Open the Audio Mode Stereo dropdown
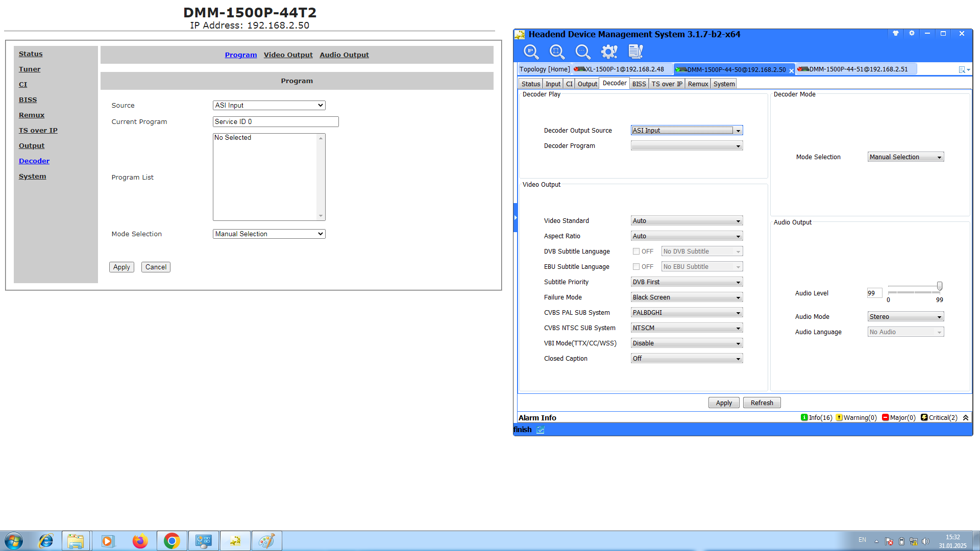Viewport: 980px width, 551px height. pos(905,317)
